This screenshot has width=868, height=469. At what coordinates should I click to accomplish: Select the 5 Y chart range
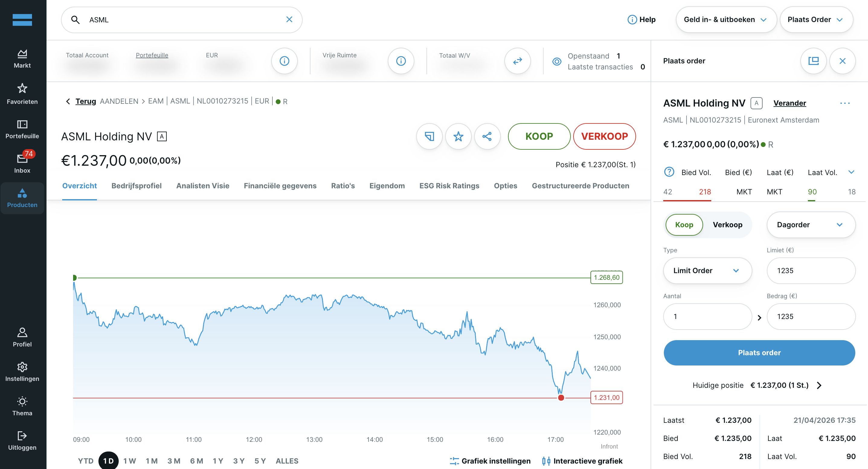pos(260,461)
